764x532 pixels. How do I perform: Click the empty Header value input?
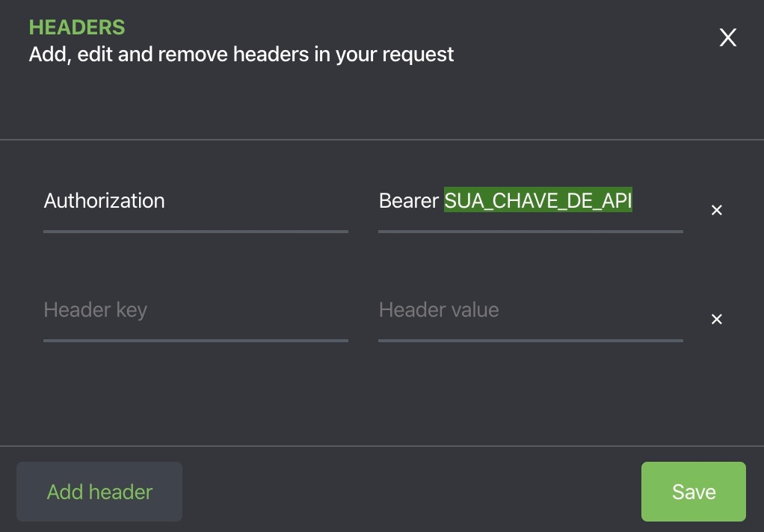click(x=530, y=310)
